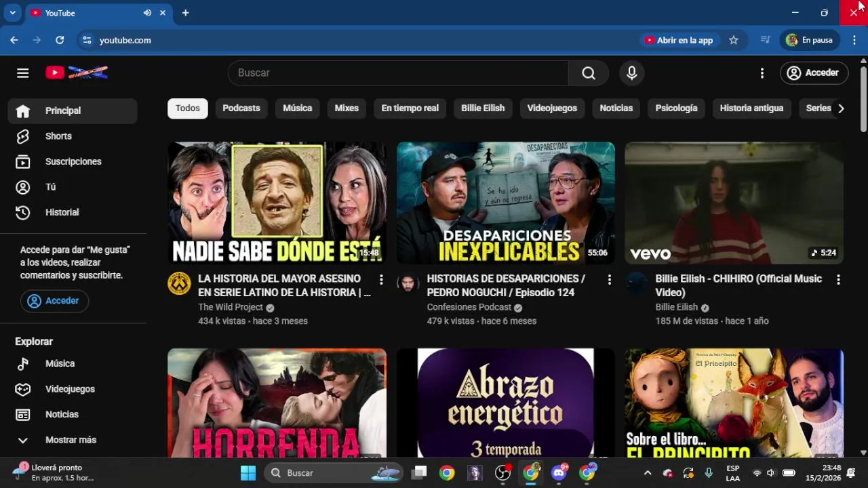Open the Billie Eilish CHIHIRO video thumbnail

pyautogui.click(x=734, y=203)
